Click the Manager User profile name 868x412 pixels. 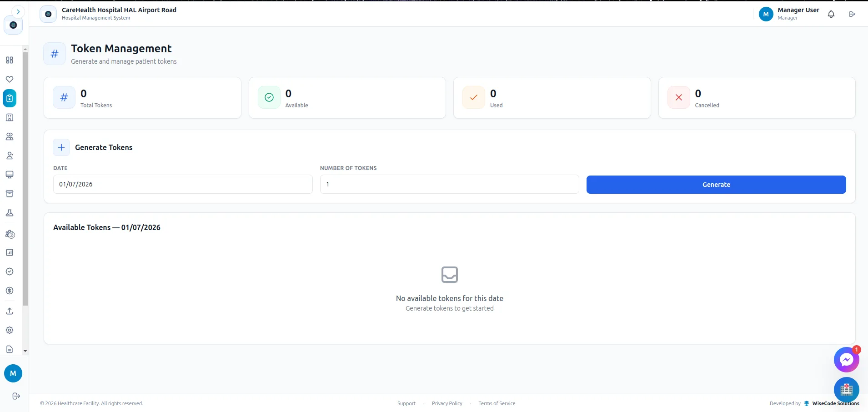coord(798,10)
